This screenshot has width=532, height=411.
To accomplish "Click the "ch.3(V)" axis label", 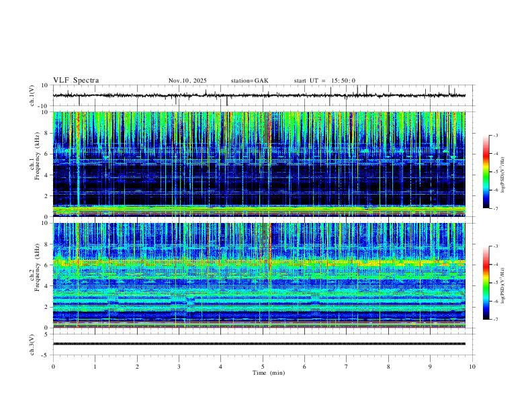I will (x=32, y=345).
